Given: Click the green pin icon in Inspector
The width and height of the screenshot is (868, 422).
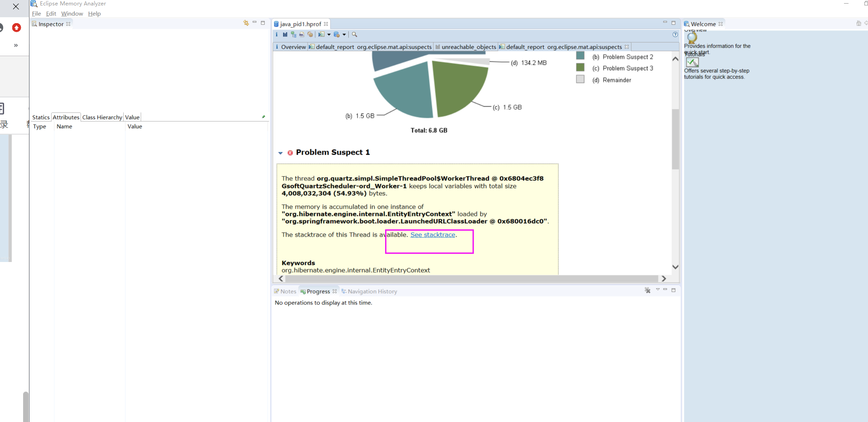Looking at the screenshot, I should [263, 117].
